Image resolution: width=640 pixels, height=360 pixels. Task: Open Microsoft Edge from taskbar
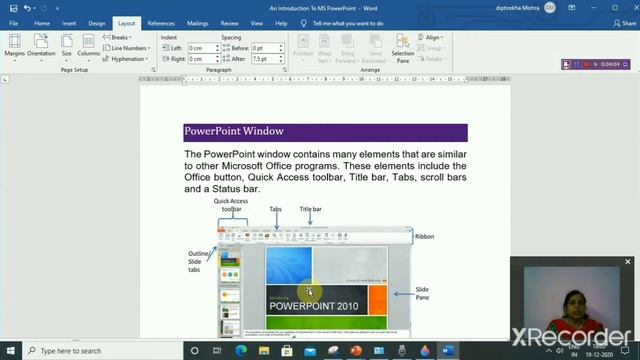point(241,351)
